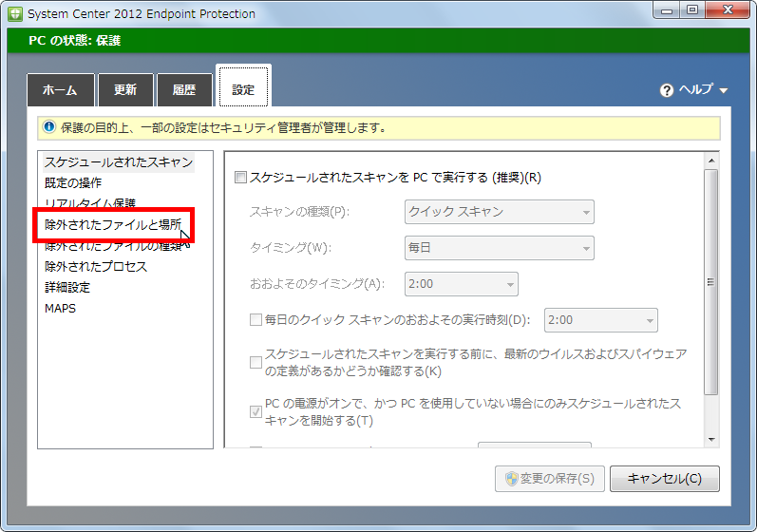
Task: Select 除外されたファイルの種類 in the list
Action: click(x=113, y=246)
